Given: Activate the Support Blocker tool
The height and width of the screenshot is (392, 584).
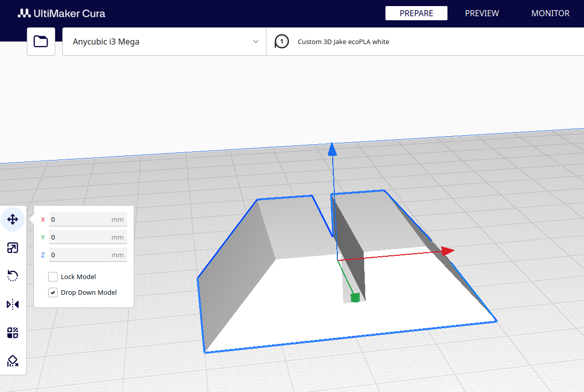Looking at the screenshot, I should coord(13,361).
